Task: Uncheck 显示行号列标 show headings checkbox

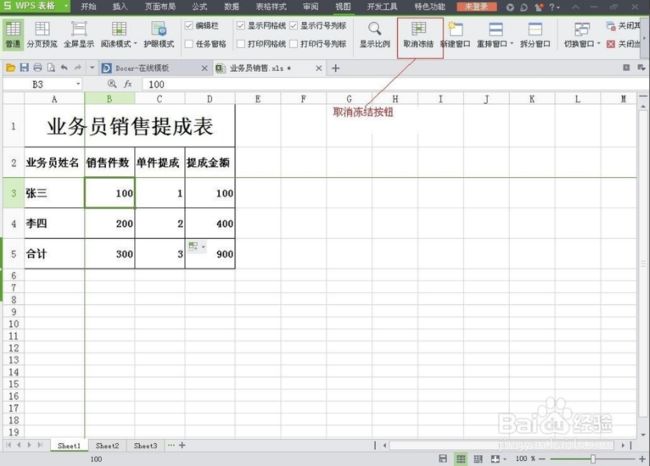Action: (293, 26)
